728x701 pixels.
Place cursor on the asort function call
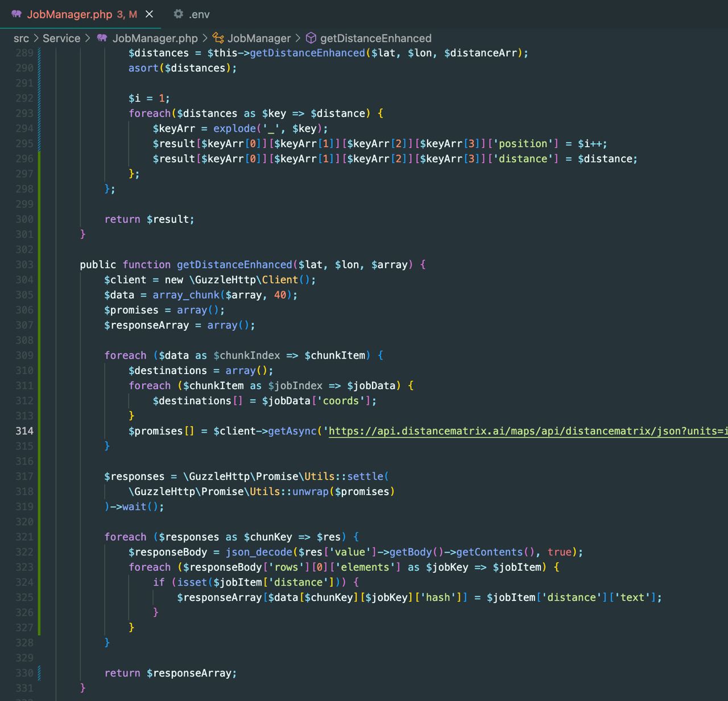pos(143,68)
